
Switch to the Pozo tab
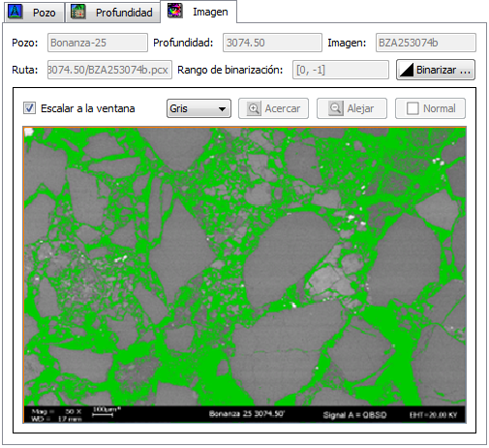click(34, 12)
